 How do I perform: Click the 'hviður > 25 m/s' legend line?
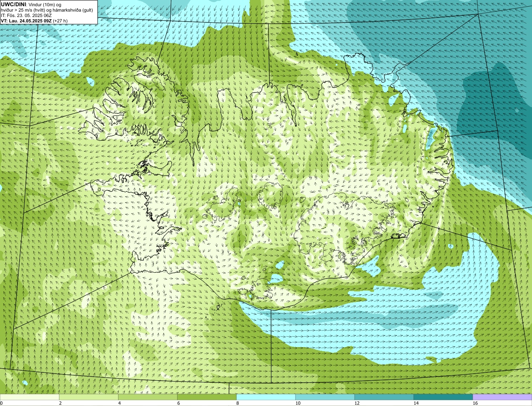[47, 10]
